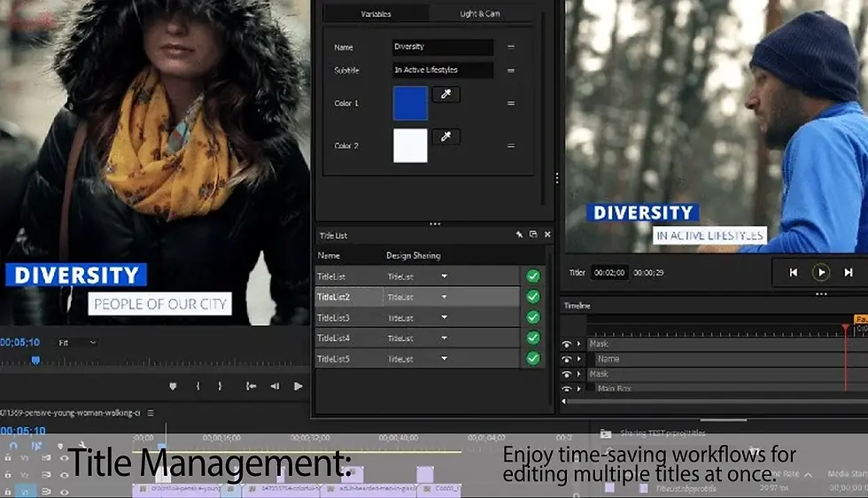Select the TitleList2 row name
The image size is (868, 498).
pyautogui.click(x=333, y=297)
